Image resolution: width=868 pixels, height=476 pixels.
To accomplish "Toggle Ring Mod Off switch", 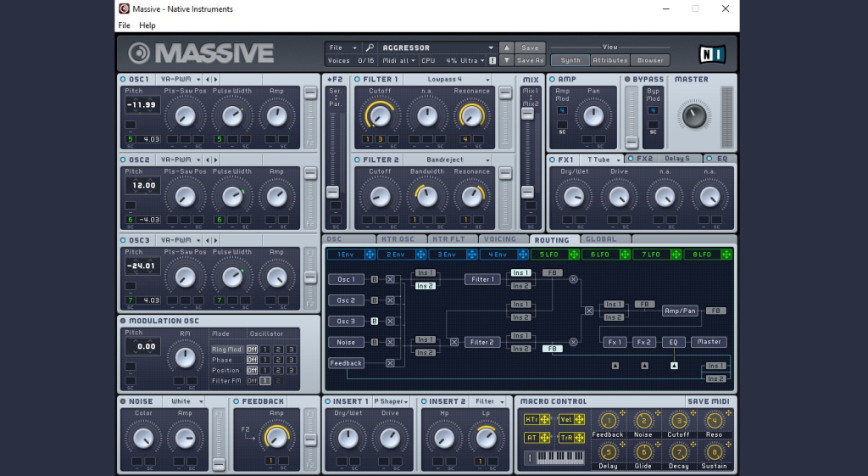I will pyautogui.click(x=252, y=350).
